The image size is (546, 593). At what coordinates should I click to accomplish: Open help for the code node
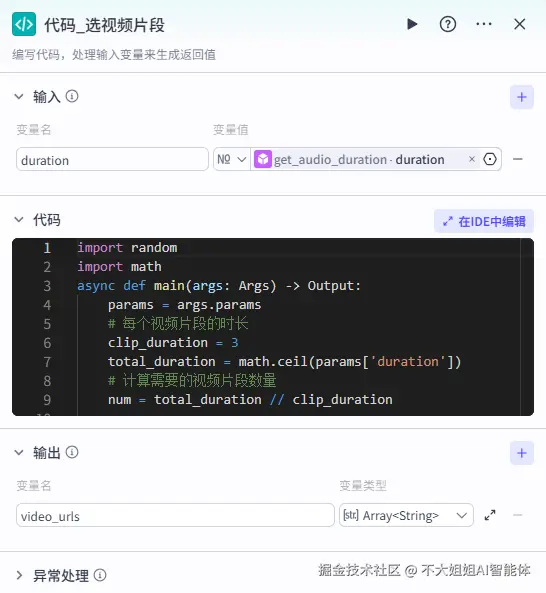448,24
